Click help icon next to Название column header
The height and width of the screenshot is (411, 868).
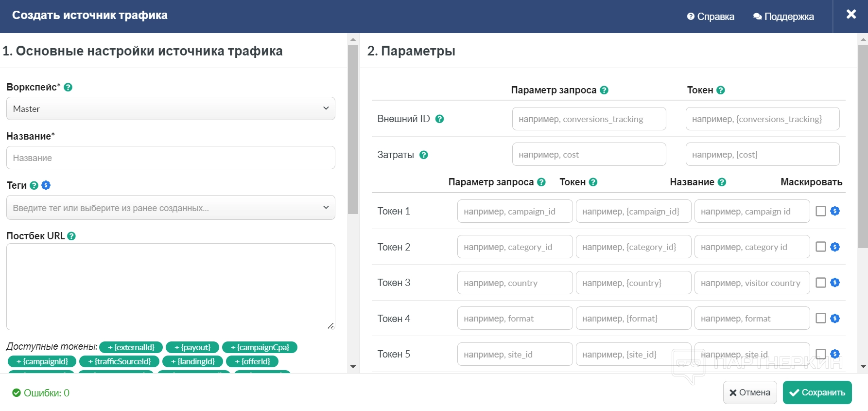pos(722,182)
